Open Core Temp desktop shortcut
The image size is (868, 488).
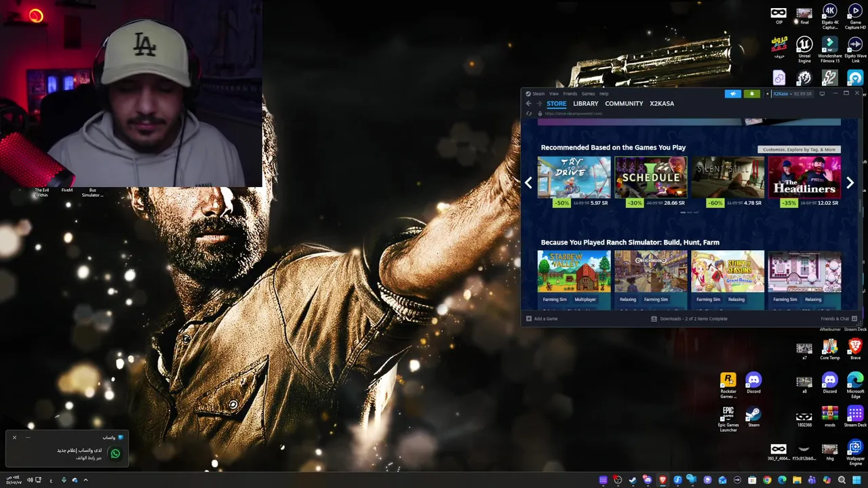[830, 350]
